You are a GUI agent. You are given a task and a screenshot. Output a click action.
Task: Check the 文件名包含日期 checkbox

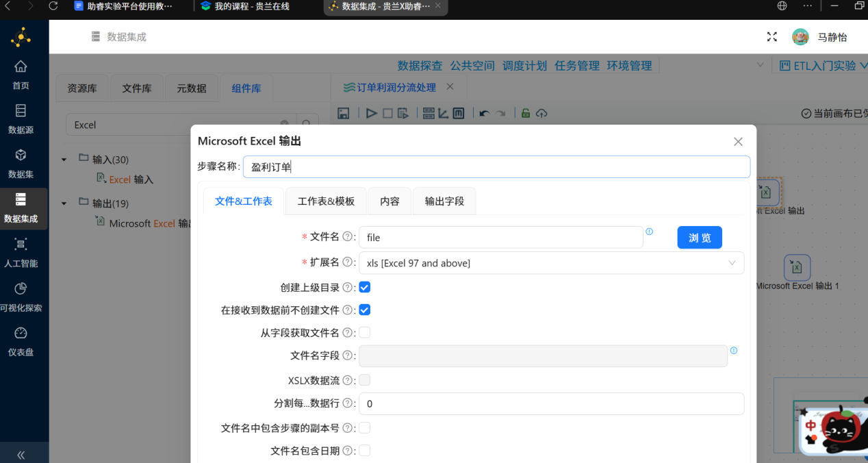click(365, 450)
